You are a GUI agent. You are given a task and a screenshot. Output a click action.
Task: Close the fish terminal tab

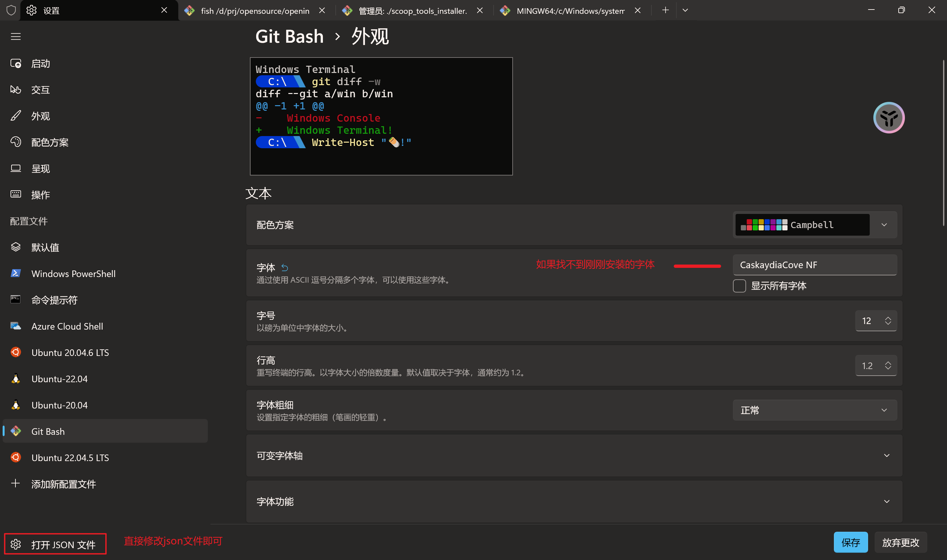click(322, 11)
